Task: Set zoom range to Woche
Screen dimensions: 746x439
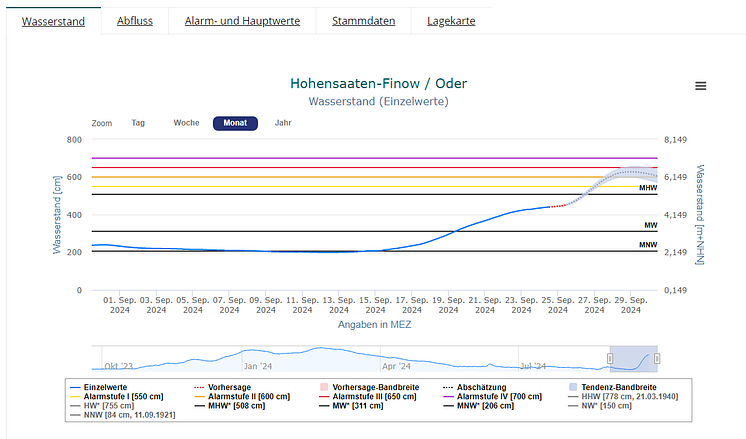Action: click(186, 123)
